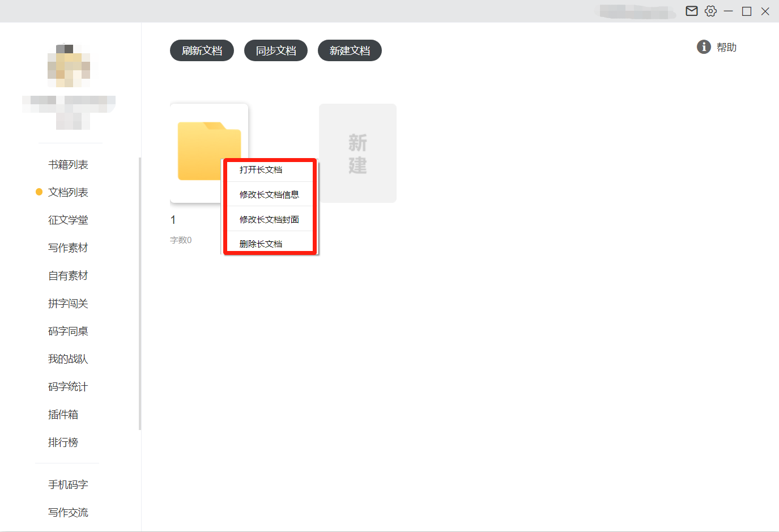
Task: Open 我的战队 in sidebar
Action: (68, 359)
